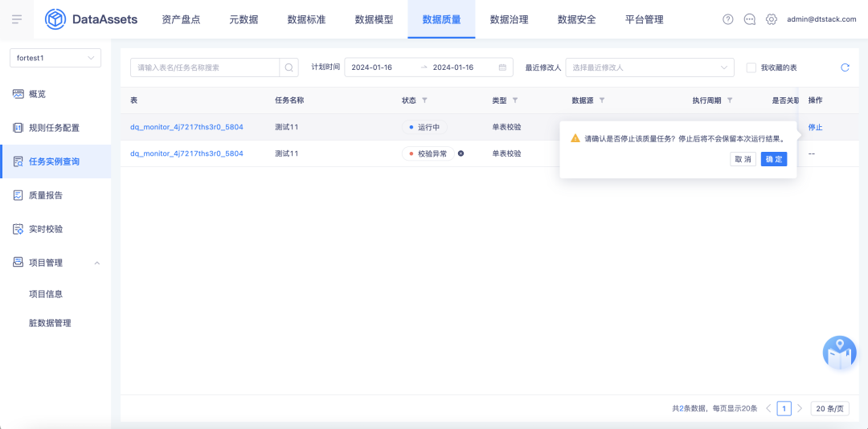The height and width of the screenshot is (429, 868).
Task: Click the search magnifier icon
Action: (x=289, y=67)
